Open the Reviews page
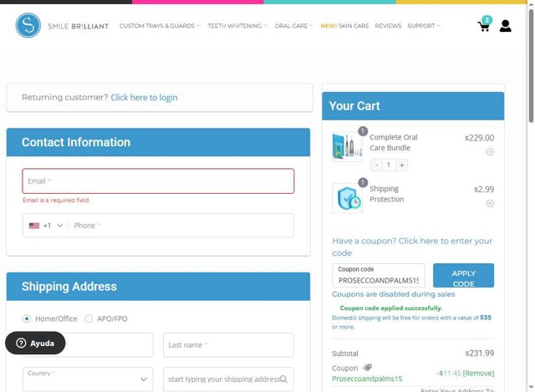This screenshot has height=392, width=535. tap(388, 26)
